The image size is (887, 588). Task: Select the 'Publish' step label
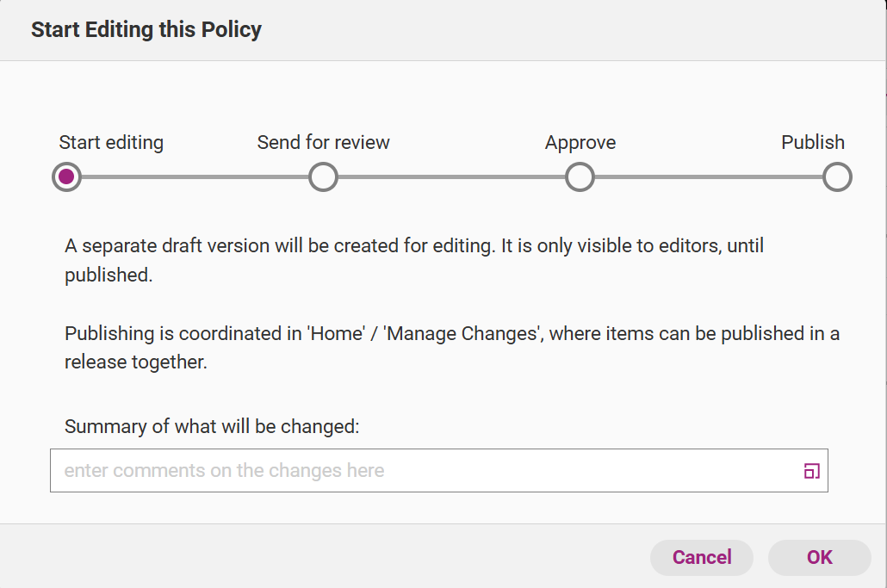812,143
